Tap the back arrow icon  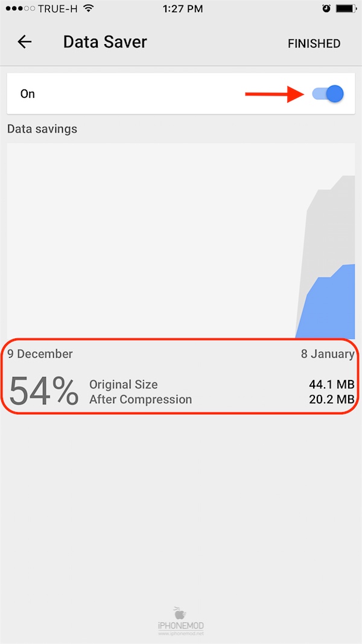(24, 42)
